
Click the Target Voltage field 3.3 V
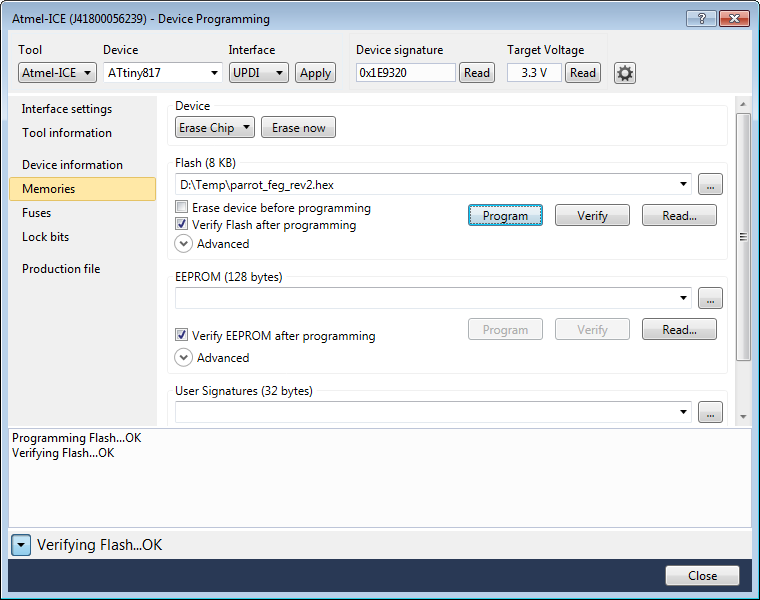click(x=534, y=73)
